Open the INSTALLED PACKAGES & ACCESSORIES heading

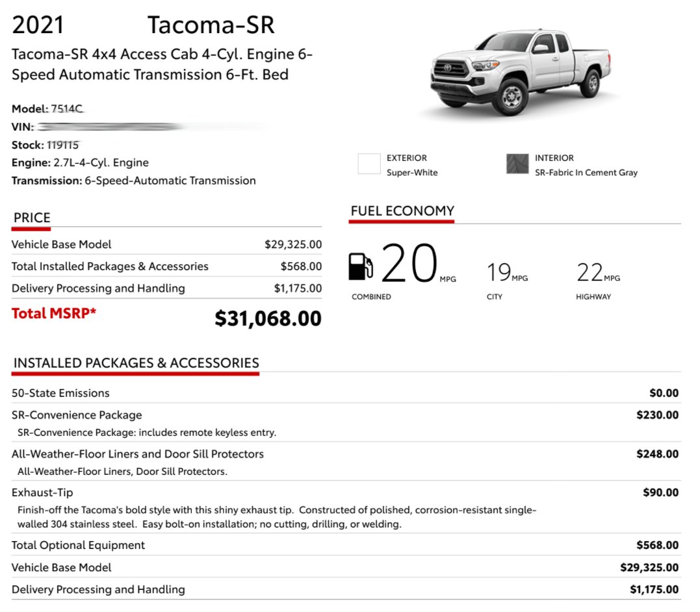pos(136,363)
